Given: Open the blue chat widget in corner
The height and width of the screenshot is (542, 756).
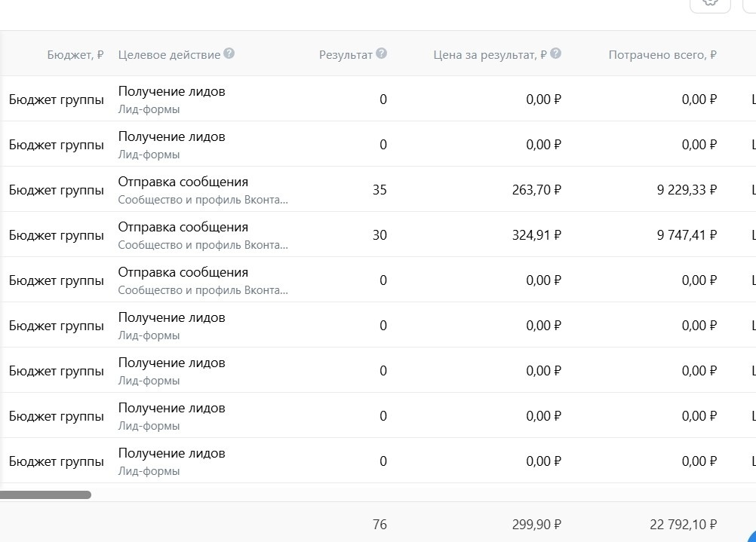Looking at the screenshot, I should point(747,536).
